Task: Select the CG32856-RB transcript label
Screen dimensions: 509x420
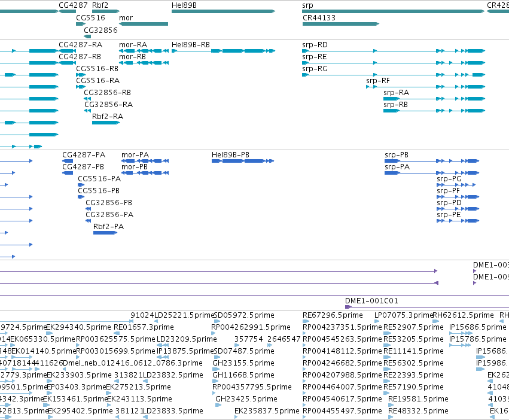Action: [108, 93]
